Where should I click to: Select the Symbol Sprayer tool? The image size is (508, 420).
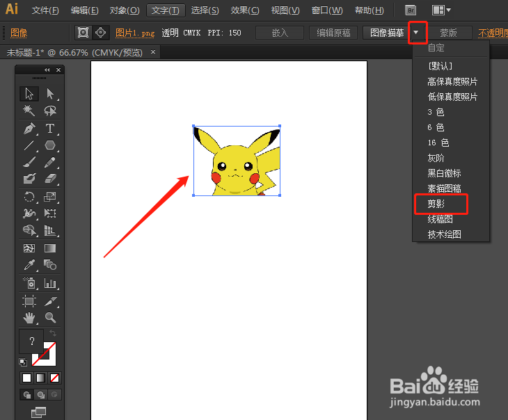[x=29, y=283]
